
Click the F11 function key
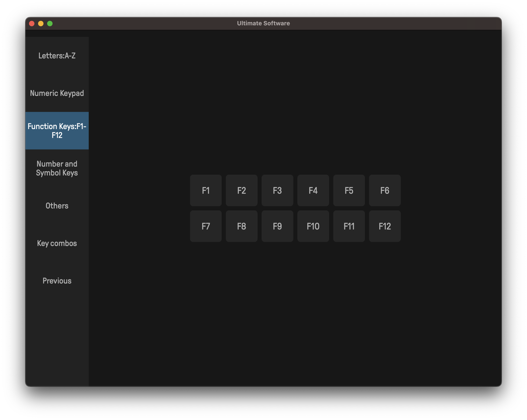tap(349, 226)
